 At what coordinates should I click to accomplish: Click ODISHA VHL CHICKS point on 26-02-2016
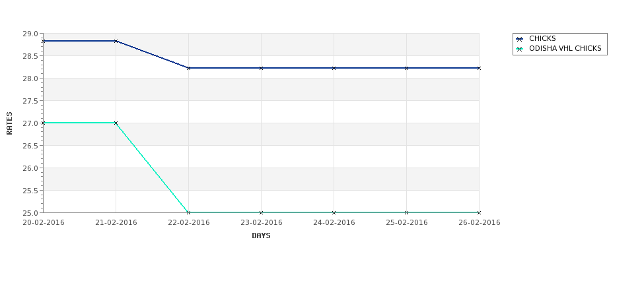click(x=479, y=212)
